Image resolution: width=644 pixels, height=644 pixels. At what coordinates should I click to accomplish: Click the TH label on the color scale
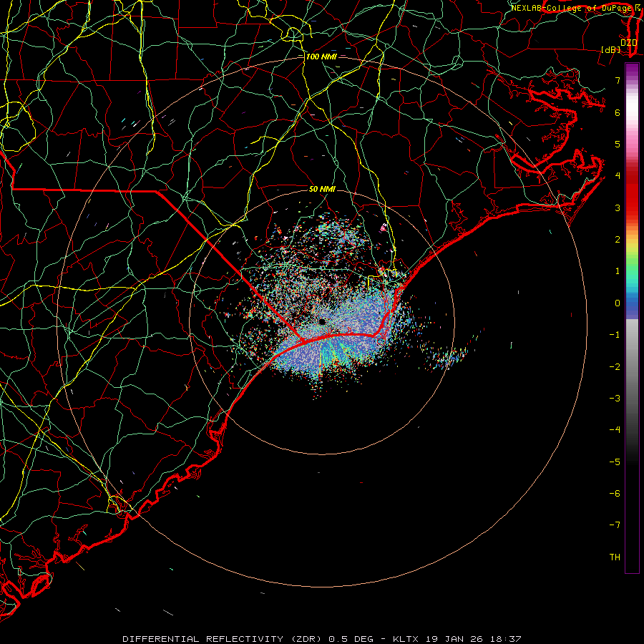click(x=615, y=557)
